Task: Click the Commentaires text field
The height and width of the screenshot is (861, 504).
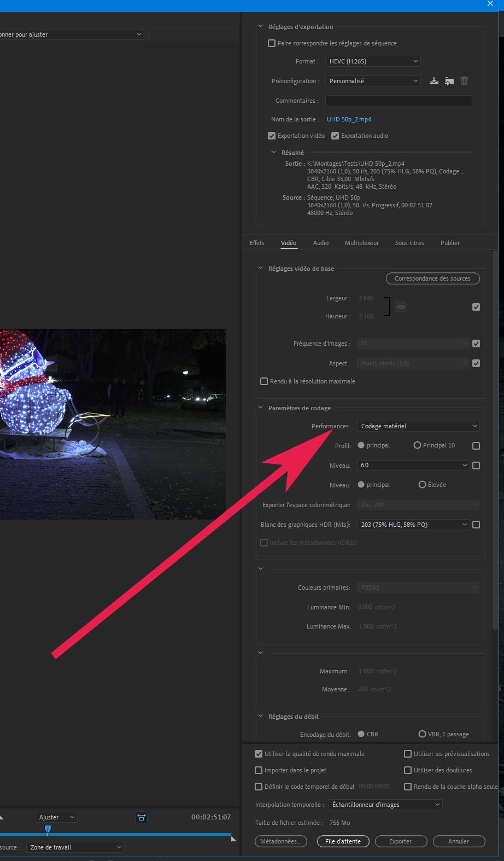Action: point(398,101)
